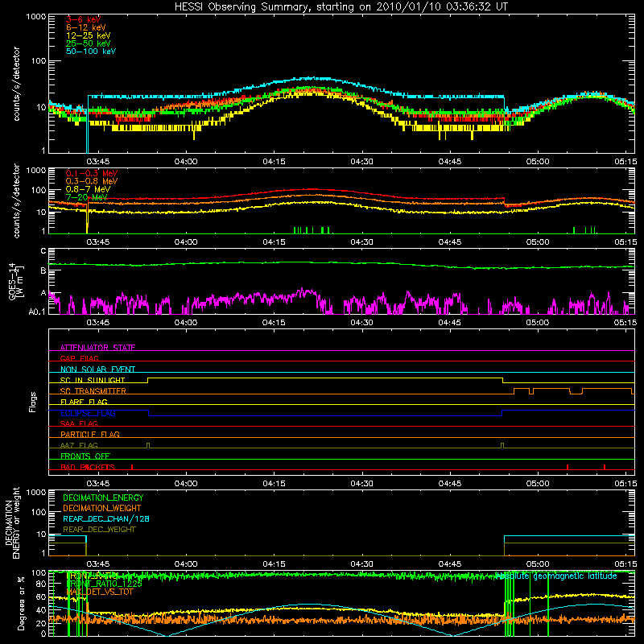Click the Flags panel axis label

33,402
